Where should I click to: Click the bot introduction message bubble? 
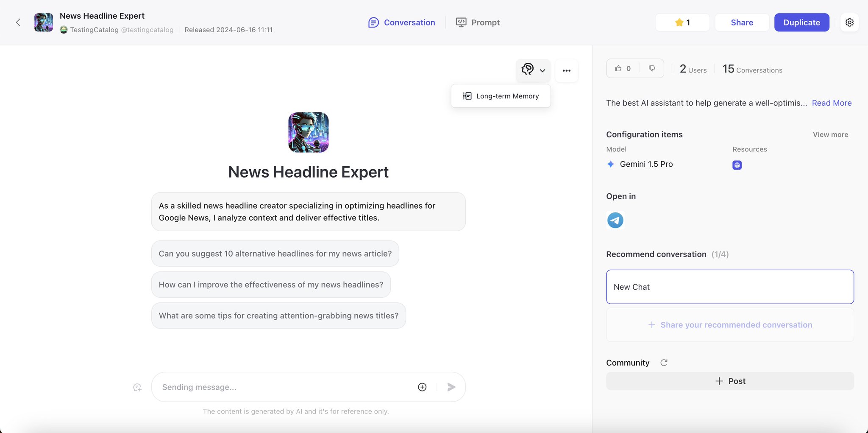point(309,212)
